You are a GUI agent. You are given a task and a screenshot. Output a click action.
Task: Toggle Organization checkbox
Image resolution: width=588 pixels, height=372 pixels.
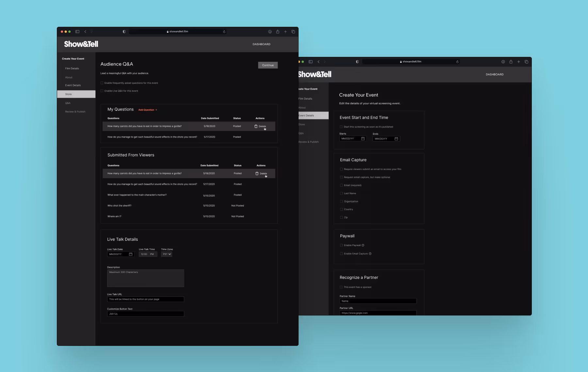[x=341, y=201]
